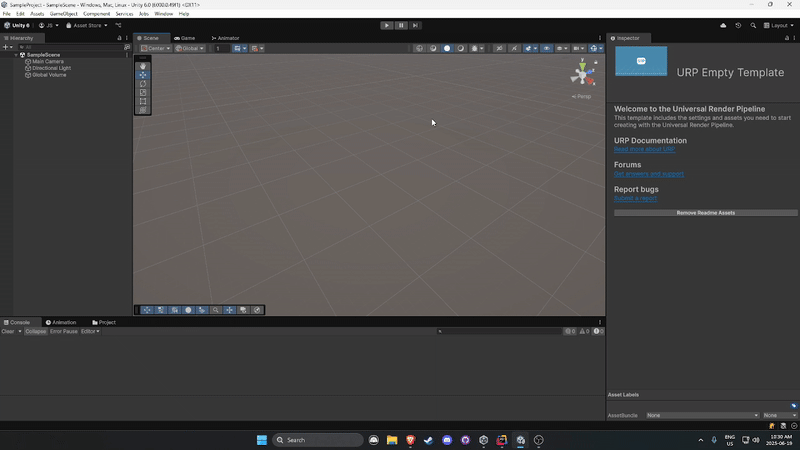800x450 pixels.
Task: Switch to the Project tab
Action: (x=104, y=322)
